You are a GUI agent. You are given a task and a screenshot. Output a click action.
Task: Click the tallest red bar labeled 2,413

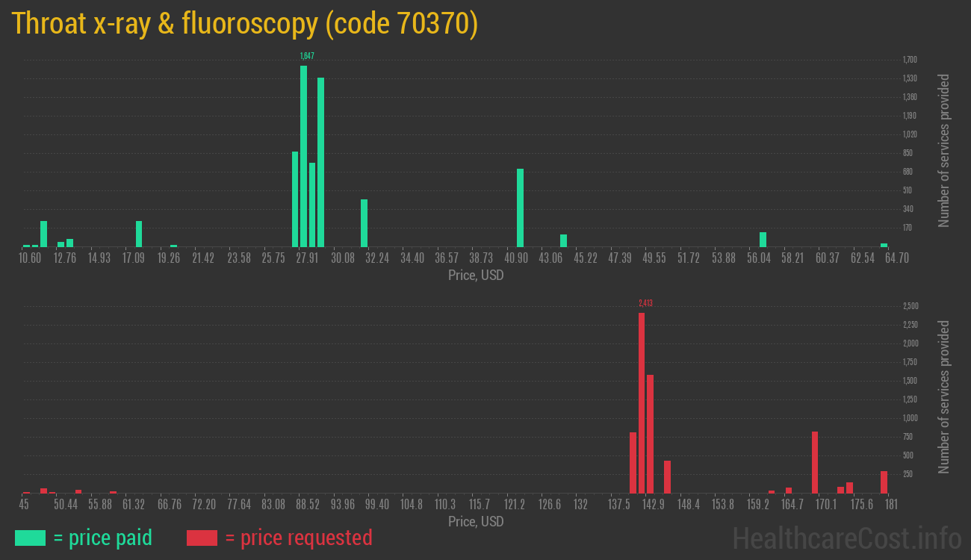click(x=642, y=403)
